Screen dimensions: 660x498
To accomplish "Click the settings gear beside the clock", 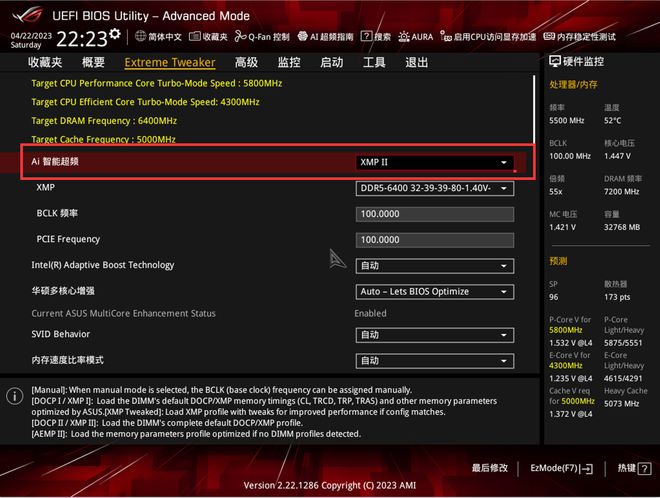I will pos(115,34).
